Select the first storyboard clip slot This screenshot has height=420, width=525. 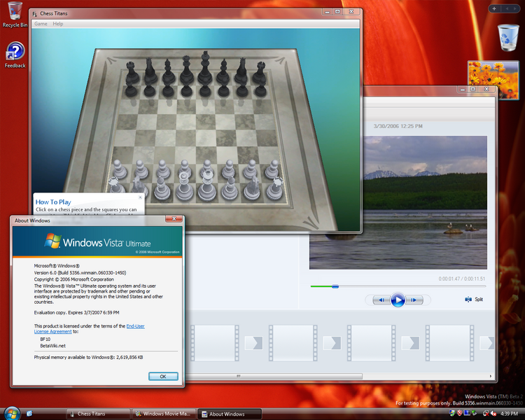(x=215, y=343)
